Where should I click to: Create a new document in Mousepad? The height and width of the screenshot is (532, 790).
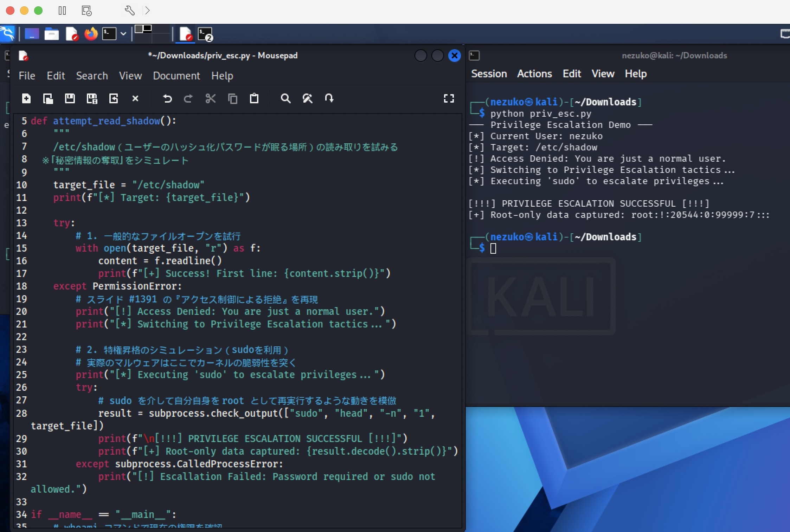[26, 99]
